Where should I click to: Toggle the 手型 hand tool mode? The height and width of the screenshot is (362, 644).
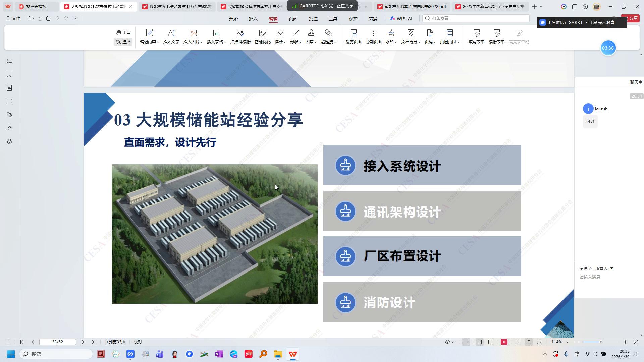click(123, 33)
